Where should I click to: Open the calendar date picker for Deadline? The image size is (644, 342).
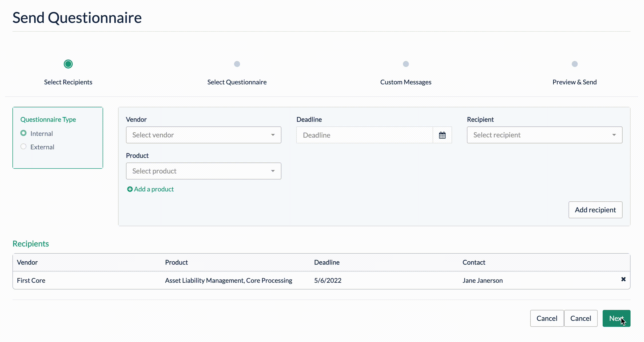tap(442, 135)
